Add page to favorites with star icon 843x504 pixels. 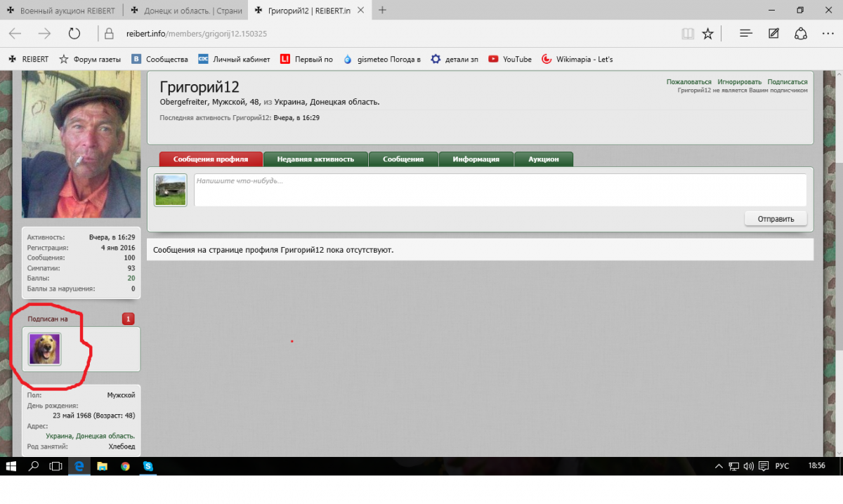tap(708, 34)
